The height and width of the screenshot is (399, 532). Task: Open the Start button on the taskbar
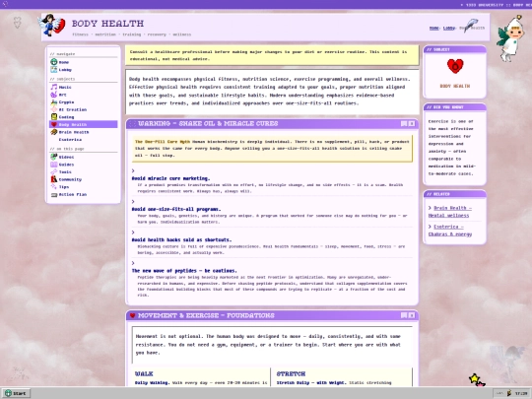[x=16, y=393]
